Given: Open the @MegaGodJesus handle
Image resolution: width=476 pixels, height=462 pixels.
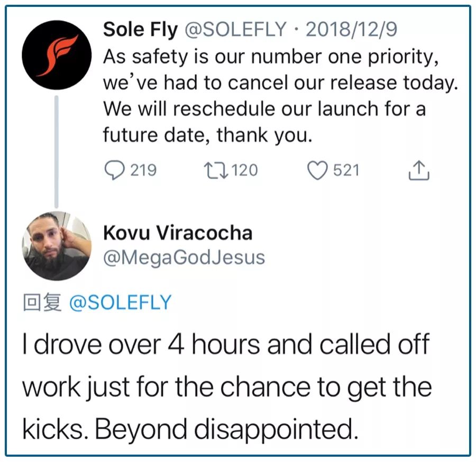Looking at the screenshot, I should [x=184, y=257].
